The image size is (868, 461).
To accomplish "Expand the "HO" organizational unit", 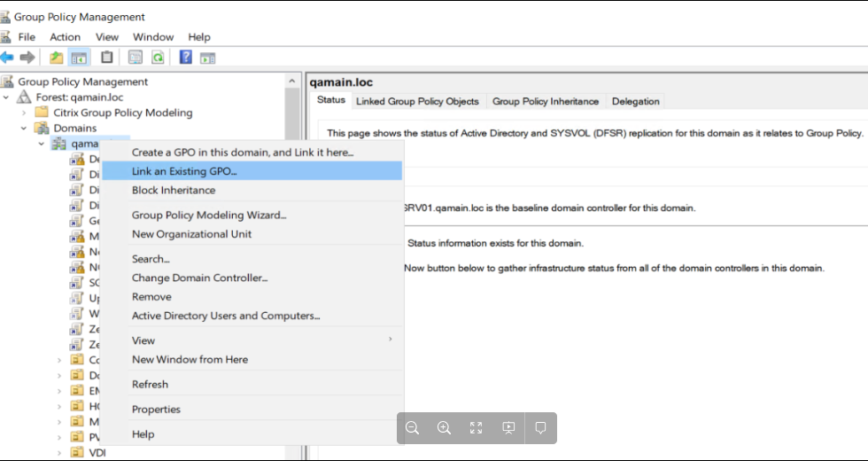I will [x=59, y=406].
